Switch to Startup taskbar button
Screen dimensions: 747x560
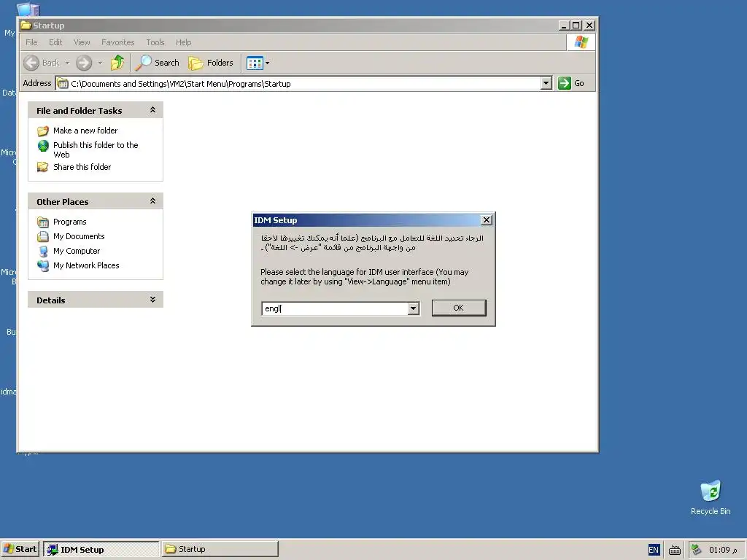(220, 549)
